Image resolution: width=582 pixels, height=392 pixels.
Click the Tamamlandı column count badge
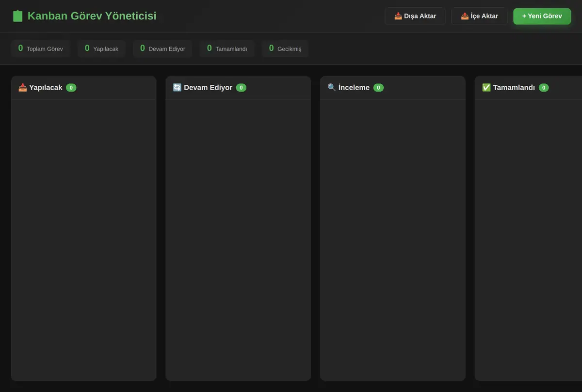[x=544, y=88]
